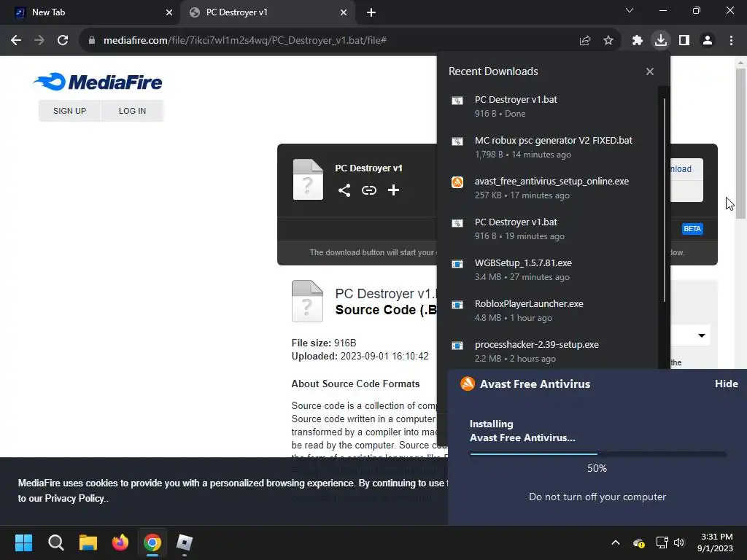Click the Privacy Policy text in cookie banner
This screenshot has width=747, height=560.
75,499
